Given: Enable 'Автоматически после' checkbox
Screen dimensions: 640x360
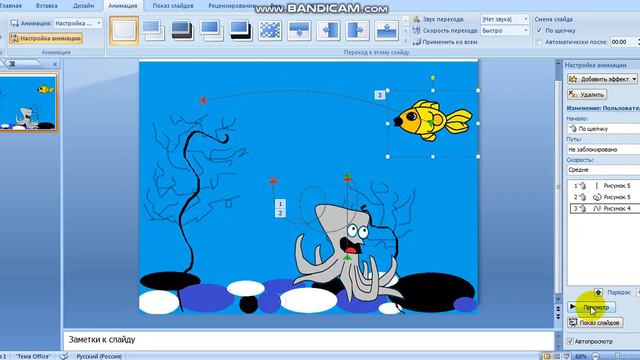Looking at the screenshot, I should 539,42.
